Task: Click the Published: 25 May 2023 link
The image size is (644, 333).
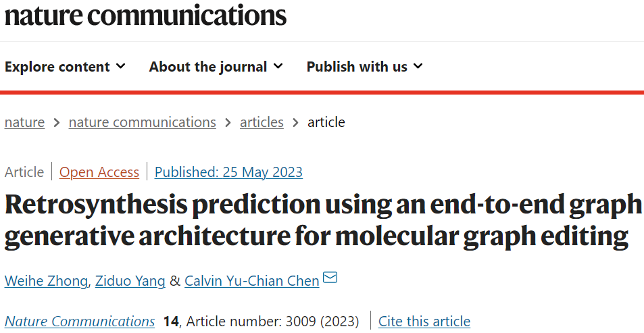Action: 228,172
